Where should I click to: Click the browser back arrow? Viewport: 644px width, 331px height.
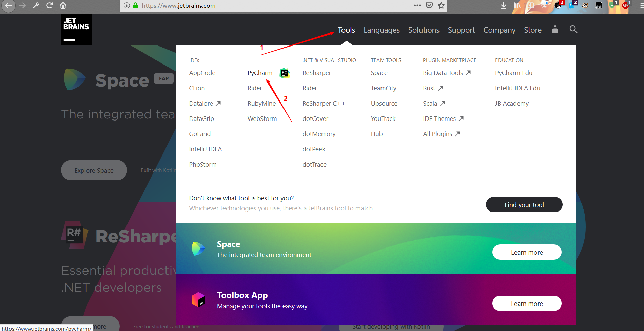click(8, 5)
